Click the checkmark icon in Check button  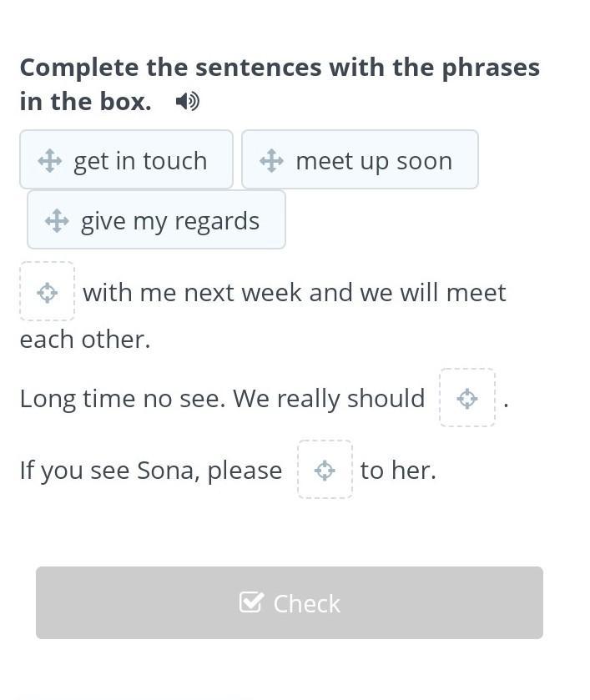point(251,602)
